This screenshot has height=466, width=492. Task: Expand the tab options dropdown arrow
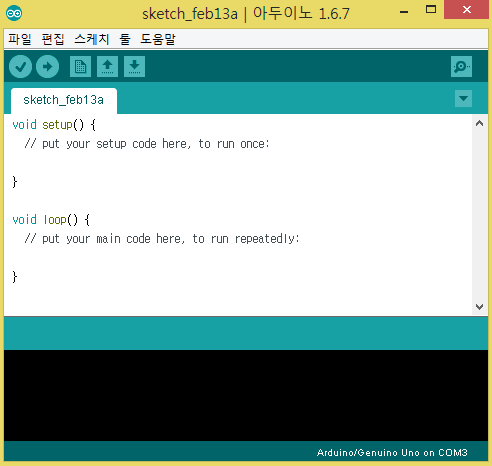point(463,98)
